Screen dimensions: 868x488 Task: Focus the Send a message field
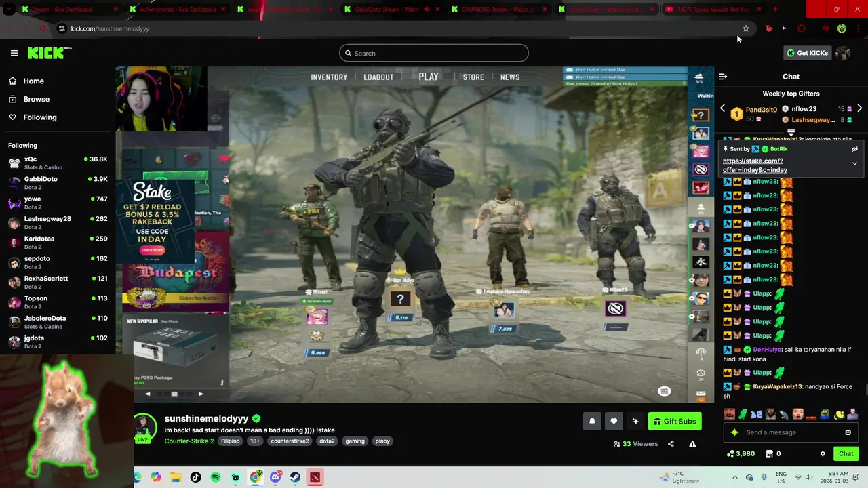[790, 432]
